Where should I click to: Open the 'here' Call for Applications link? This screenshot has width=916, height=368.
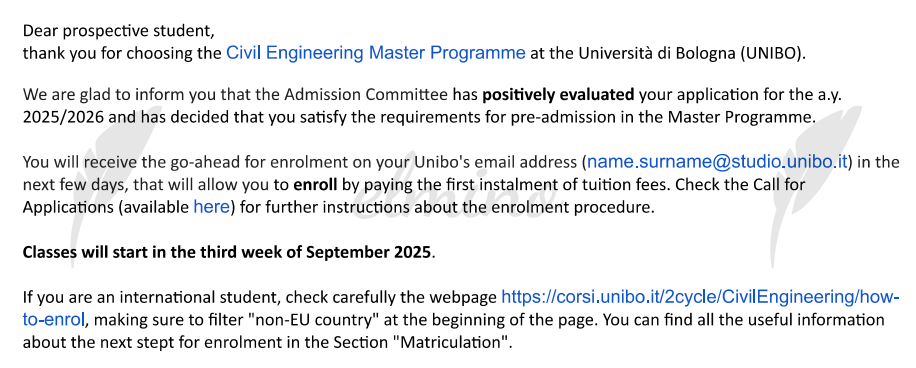[x=211, y=207]
